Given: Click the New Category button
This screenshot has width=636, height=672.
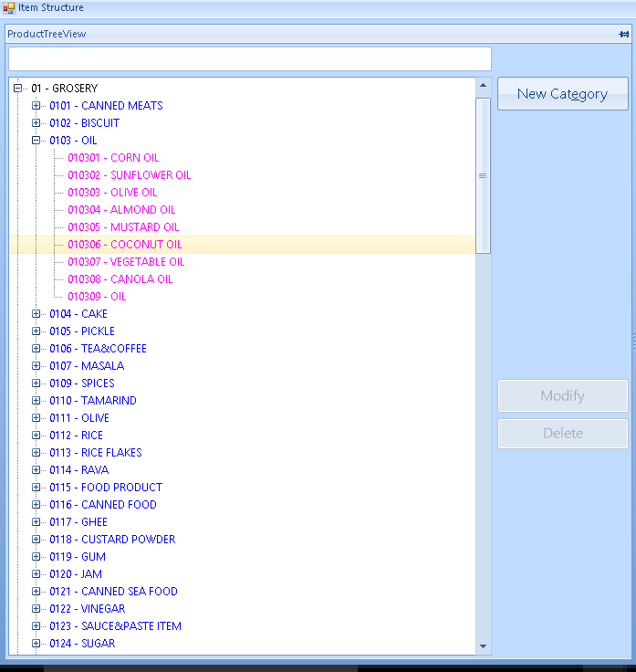Looking at the screenshot, I should [562, 94].
